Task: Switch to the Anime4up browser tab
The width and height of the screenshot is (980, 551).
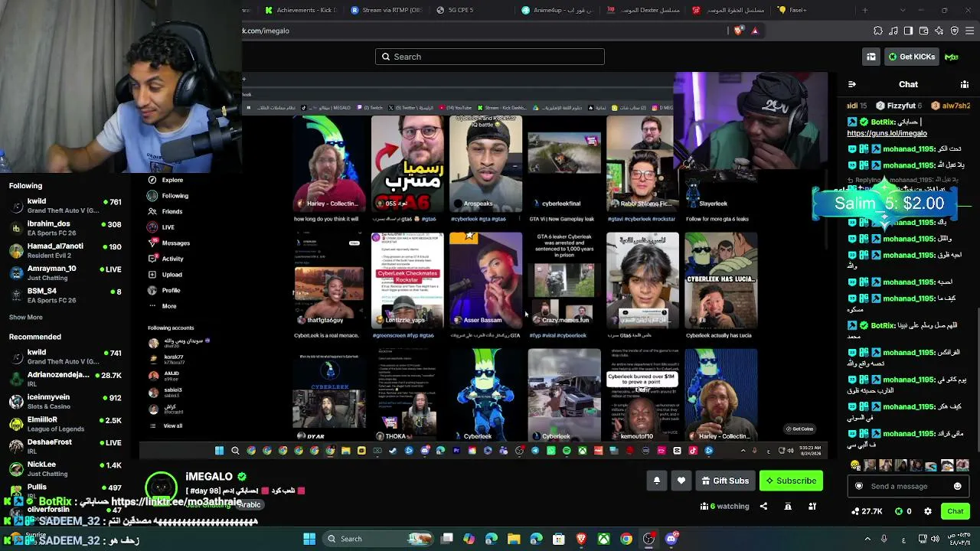Action: point(557,10)
